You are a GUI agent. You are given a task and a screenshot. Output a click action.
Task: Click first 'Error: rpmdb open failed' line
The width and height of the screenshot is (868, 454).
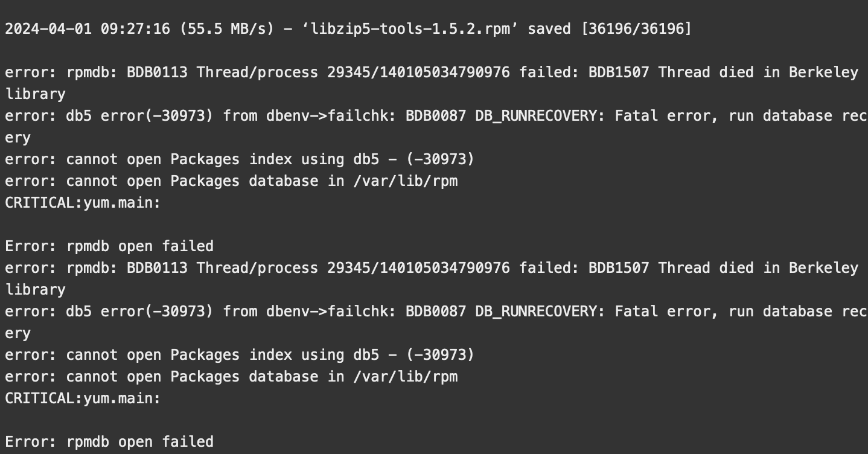[x=109, y=246]
